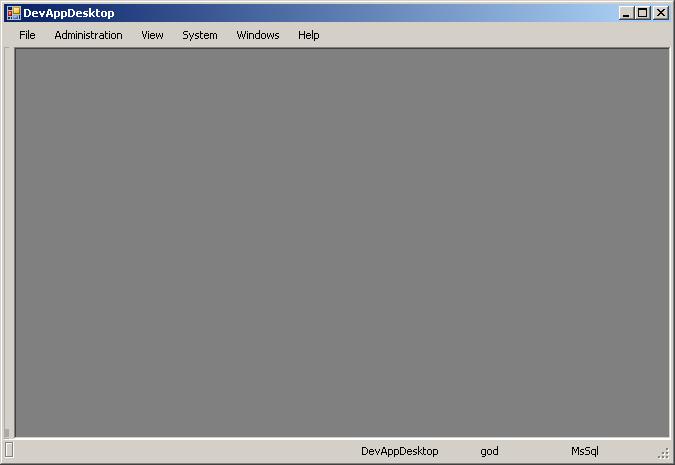Expand the View menu

pyautogui.click(x=152, y=35)
